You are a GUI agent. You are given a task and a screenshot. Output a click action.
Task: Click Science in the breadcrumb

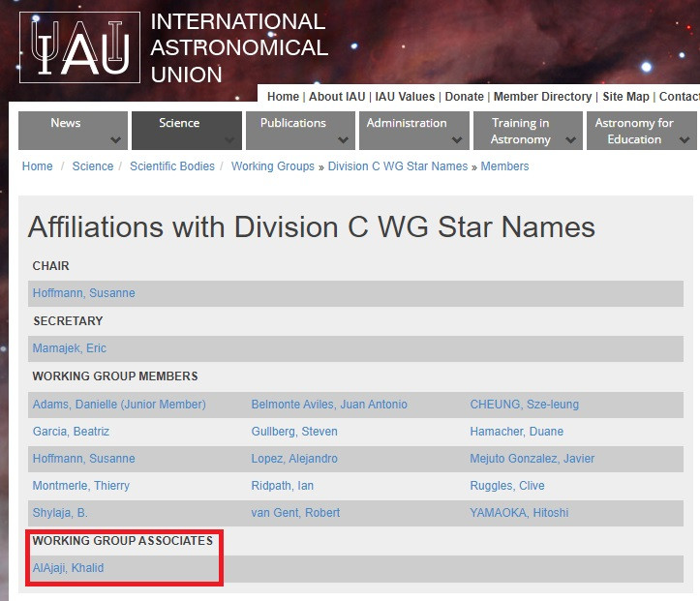[x=93, y=166]
